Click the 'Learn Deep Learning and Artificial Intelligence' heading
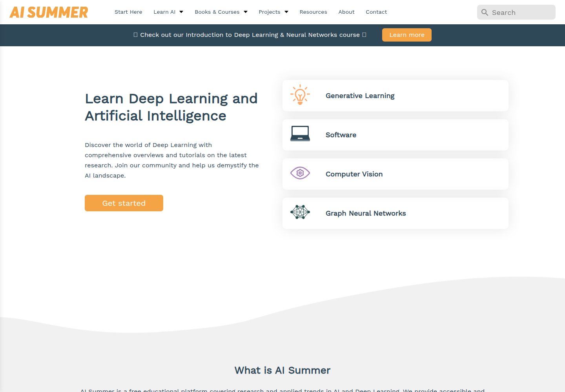The height and width of the screenshot is (392, 565). pos(171,107)
